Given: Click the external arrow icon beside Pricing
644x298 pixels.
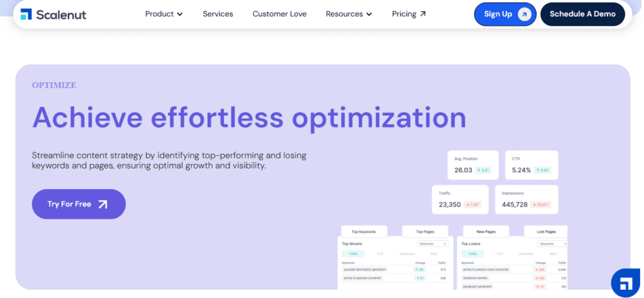Looking at the screenshot, I should click(x=423, y=14).
